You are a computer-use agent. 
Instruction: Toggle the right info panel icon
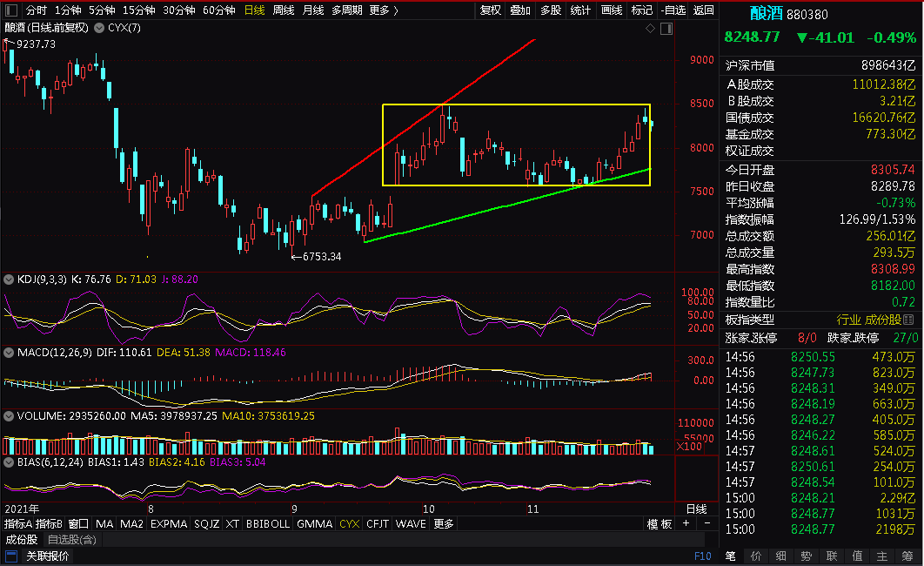tap(666, 28)
